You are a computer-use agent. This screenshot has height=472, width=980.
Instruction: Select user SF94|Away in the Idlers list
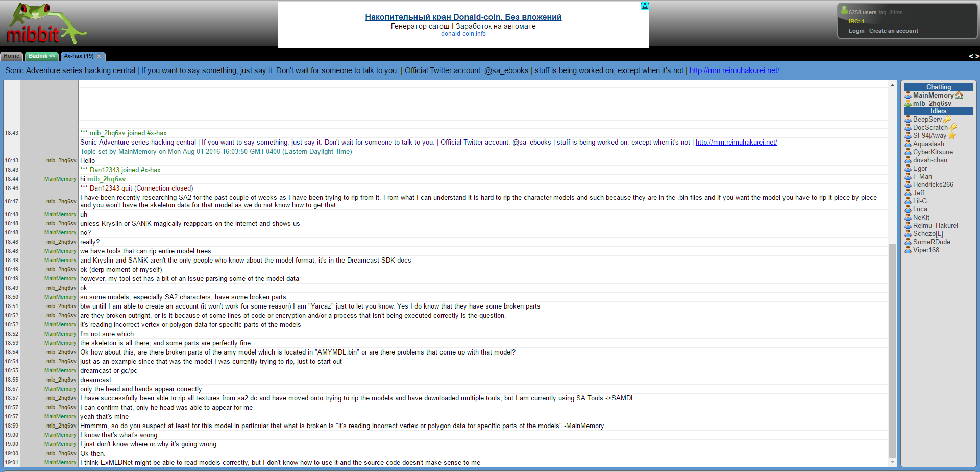coord(929,136)
